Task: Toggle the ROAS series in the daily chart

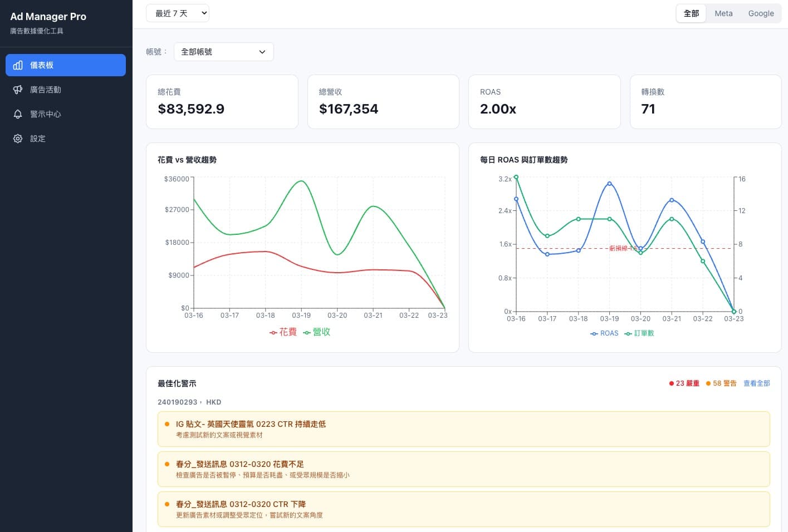Action: pos(604,333)
